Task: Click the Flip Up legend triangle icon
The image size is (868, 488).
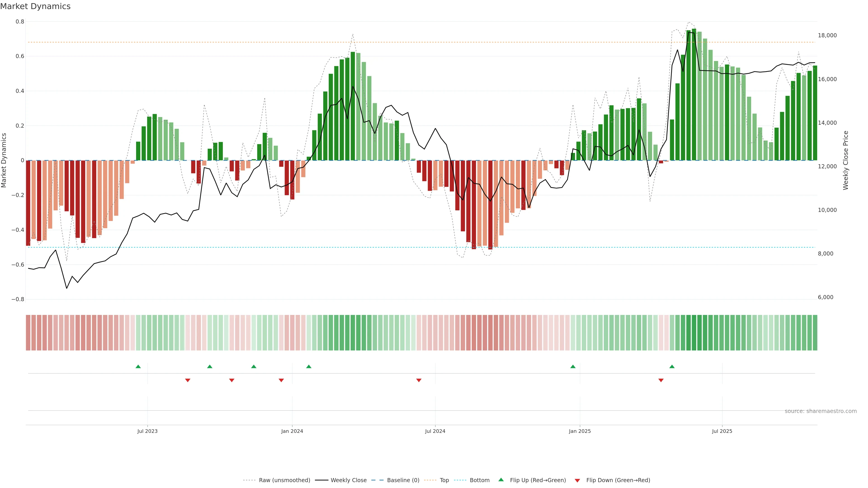Action: (x=501, y=480)
